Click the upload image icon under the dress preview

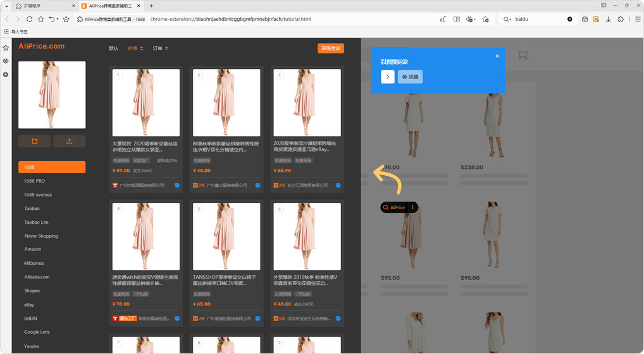[x=69, y=142]
